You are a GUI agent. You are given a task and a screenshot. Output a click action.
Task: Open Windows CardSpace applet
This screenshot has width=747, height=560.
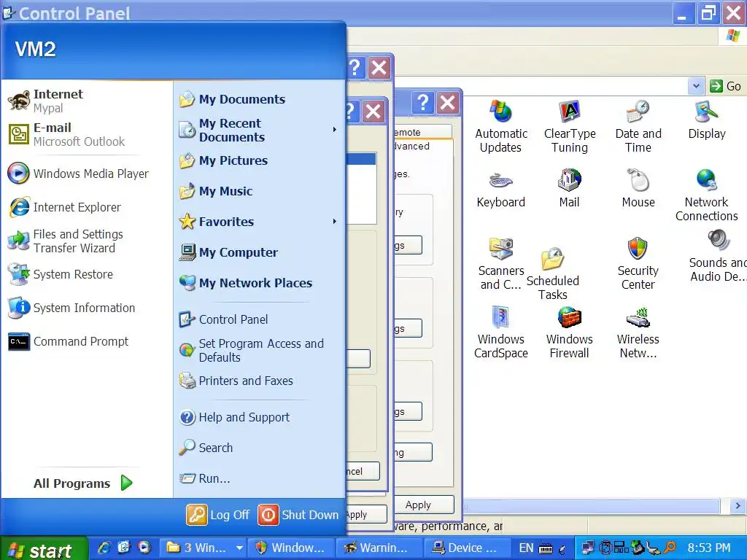(500, 332)
